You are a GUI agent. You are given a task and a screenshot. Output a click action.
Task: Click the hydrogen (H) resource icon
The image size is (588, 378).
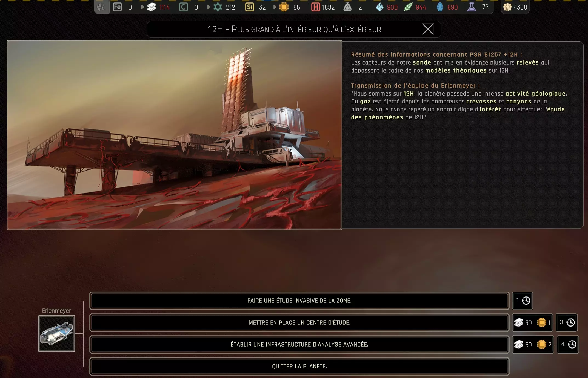[x=316, y=7]
